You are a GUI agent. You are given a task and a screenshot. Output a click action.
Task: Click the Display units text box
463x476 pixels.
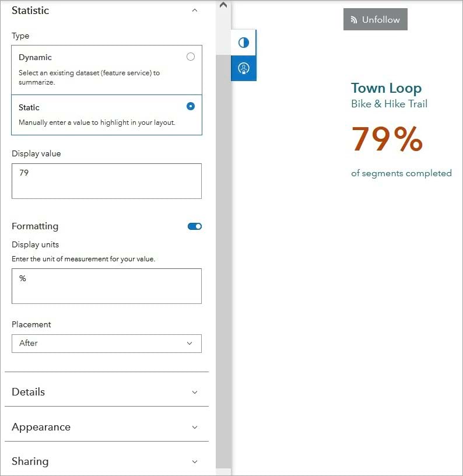(107, 286)
